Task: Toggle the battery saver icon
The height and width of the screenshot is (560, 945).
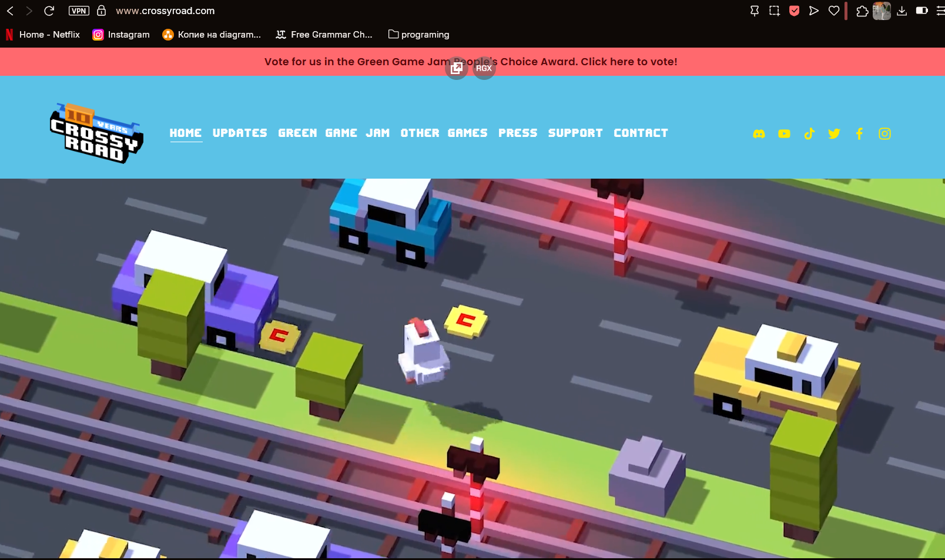Action: click(921, 11)
